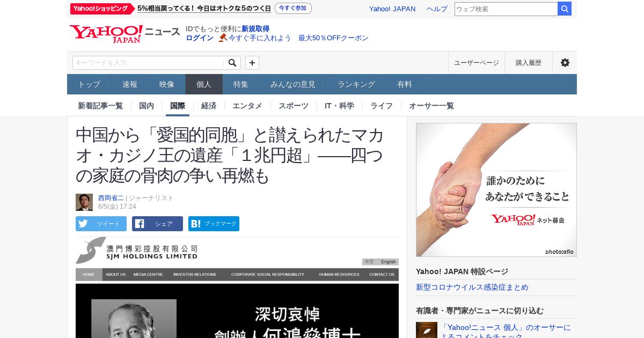Click author 西岡省二 profile photo

click(x=84, y=202)
